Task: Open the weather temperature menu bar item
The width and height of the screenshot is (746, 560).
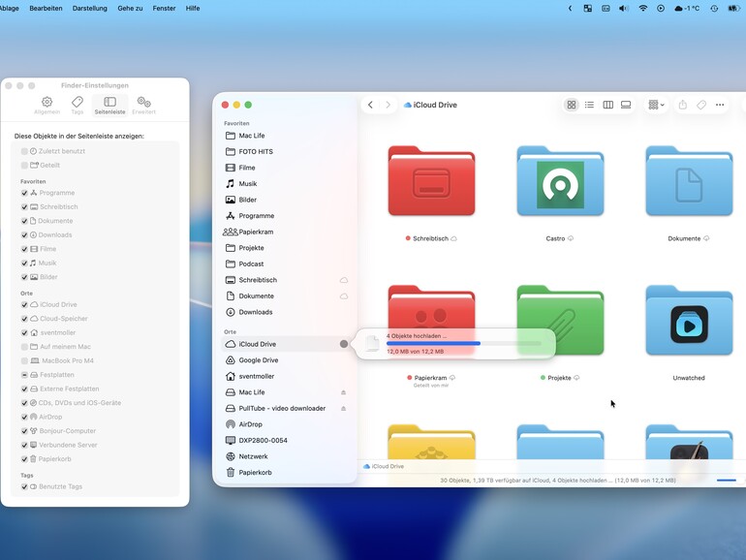Action: 687,8
